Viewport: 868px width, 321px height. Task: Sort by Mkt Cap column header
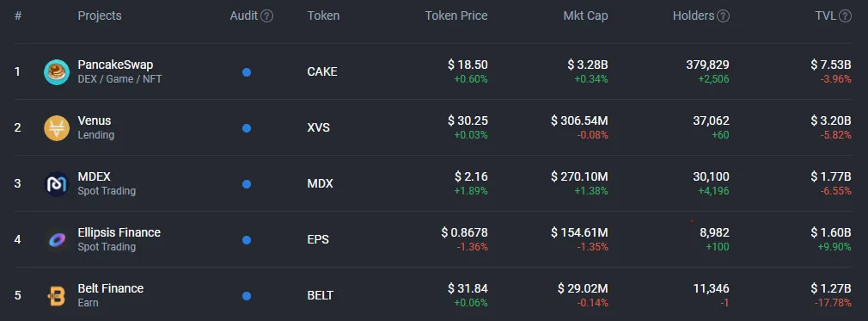(x=585, y=15)
